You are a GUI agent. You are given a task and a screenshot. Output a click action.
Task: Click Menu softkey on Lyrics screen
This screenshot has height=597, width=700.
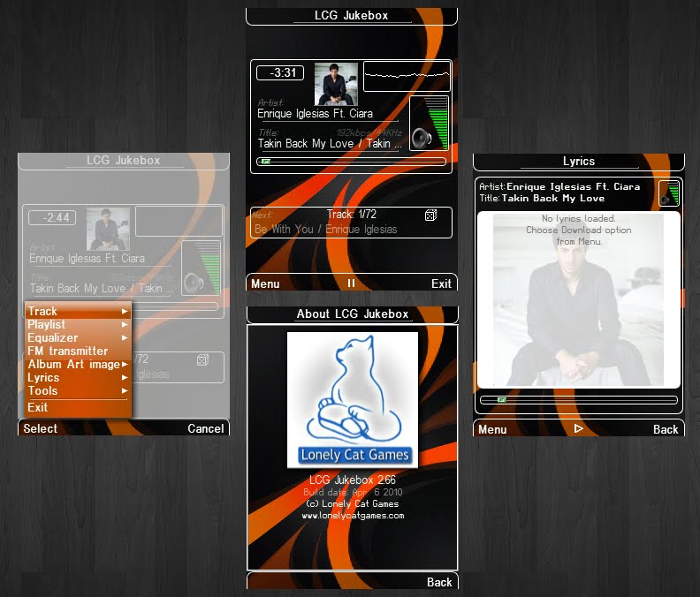[492, 430]
